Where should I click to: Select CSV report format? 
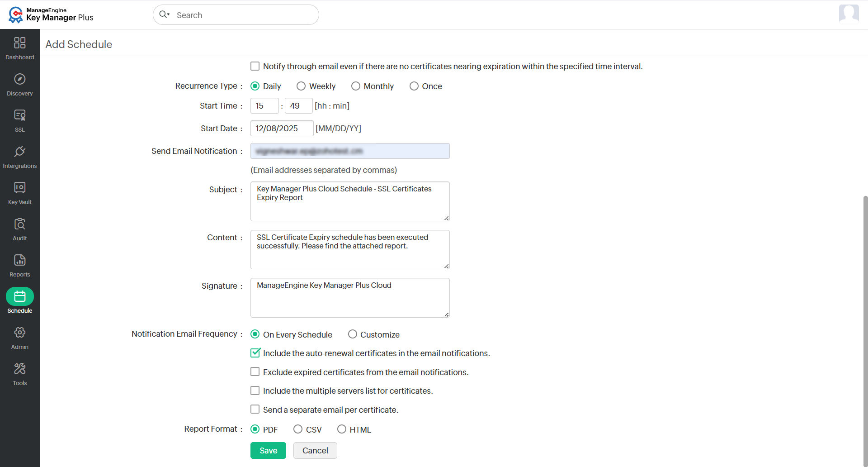tap(298, 429)
